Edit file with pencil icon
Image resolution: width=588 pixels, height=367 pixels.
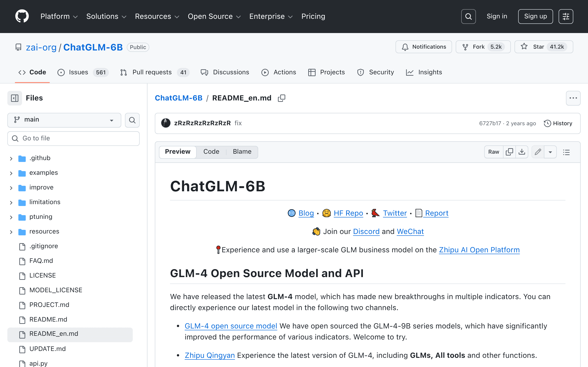(x=538, y=152)
